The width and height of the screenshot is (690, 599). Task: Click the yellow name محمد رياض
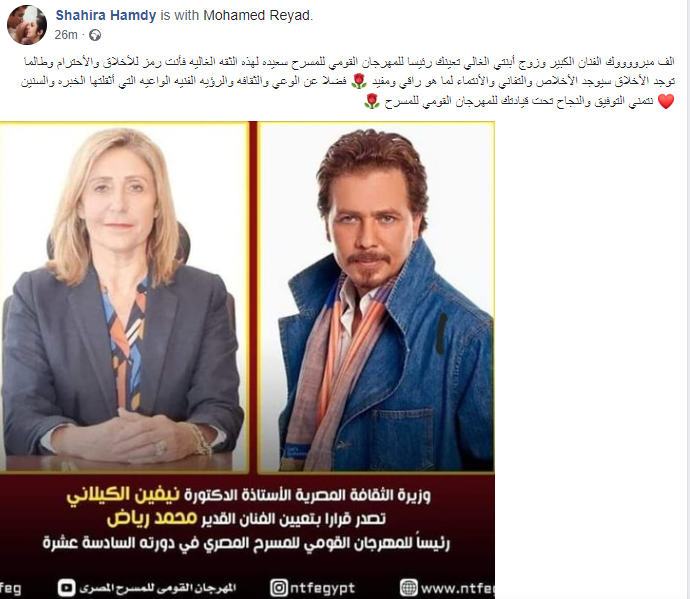[152, 519]
